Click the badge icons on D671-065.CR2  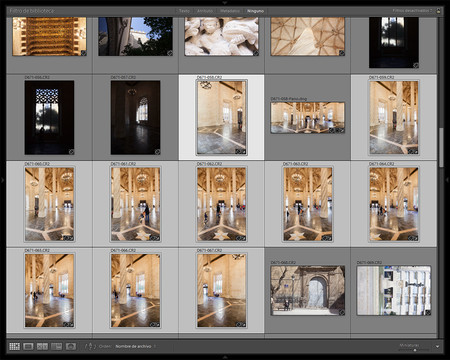click(68, 324)
